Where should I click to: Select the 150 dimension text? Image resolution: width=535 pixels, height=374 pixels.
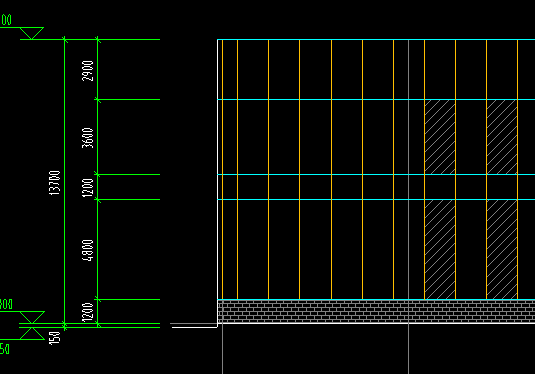pos(55,338)
